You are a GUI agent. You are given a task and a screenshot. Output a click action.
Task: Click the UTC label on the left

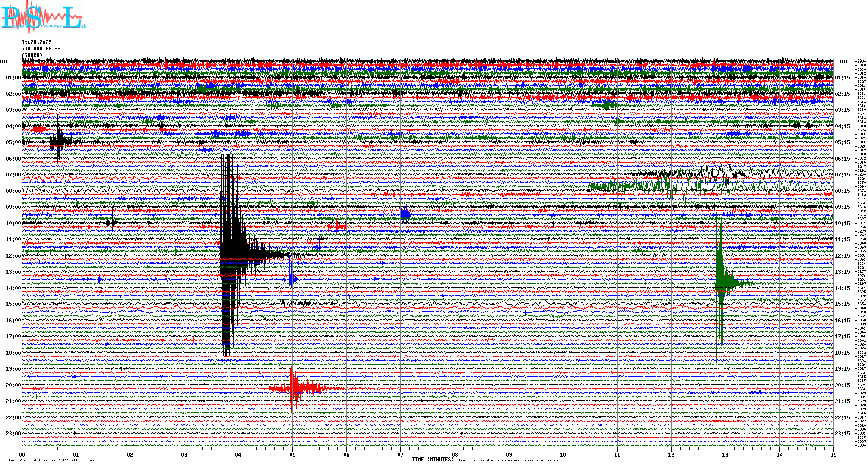click(x=4, y=62)
